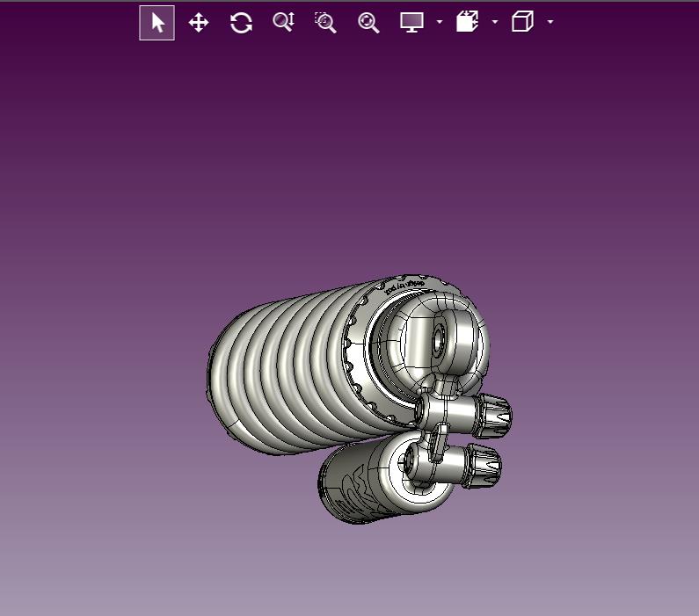Image resolution: width=699 pixels, height=616 pixels.
Task: Activate the rotate view tool
Action: [x=241, y=23]
